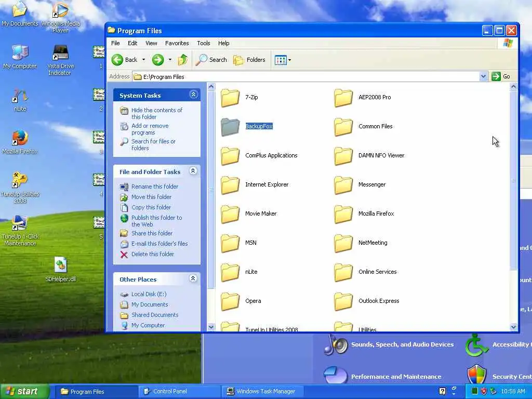Collapse the Other Places panel
Screen dimensions: 532x399
[x=193, y=278]
